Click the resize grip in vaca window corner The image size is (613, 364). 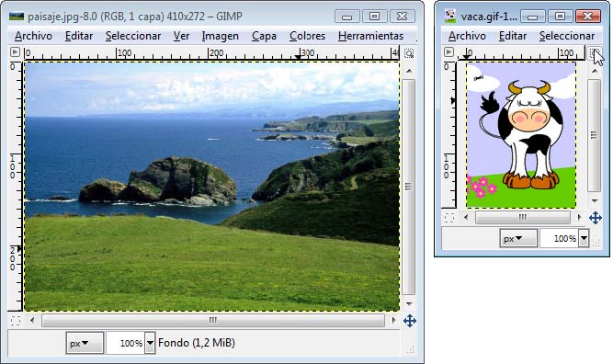pos(596,243)
